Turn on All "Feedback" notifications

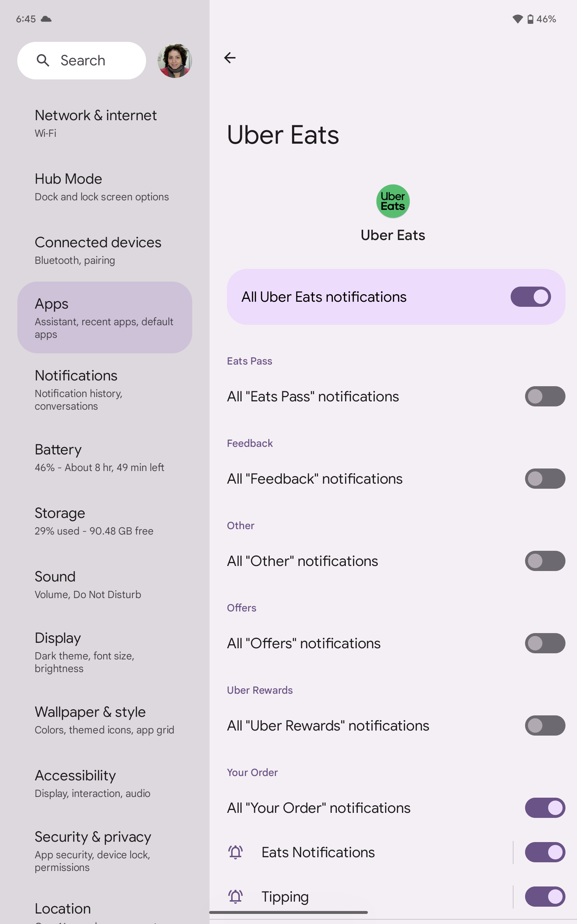[545, 478]
